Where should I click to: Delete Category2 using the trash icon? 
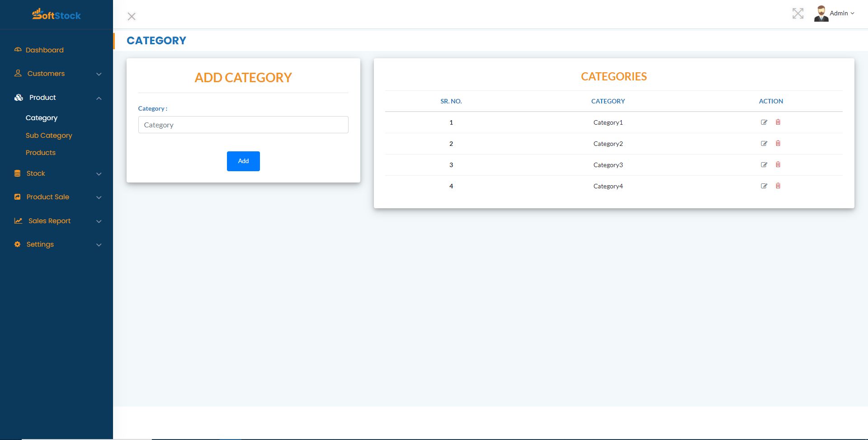click(778, 143)
